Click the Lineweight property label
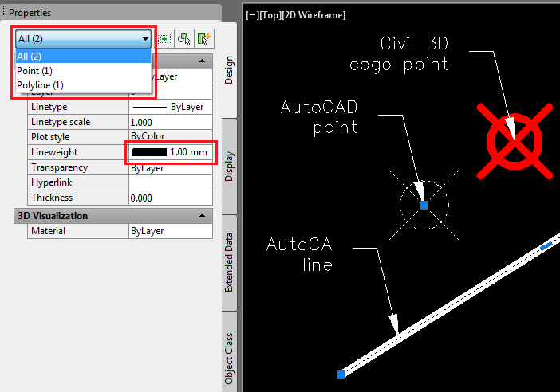560x392 pixels. coord(54,152)
